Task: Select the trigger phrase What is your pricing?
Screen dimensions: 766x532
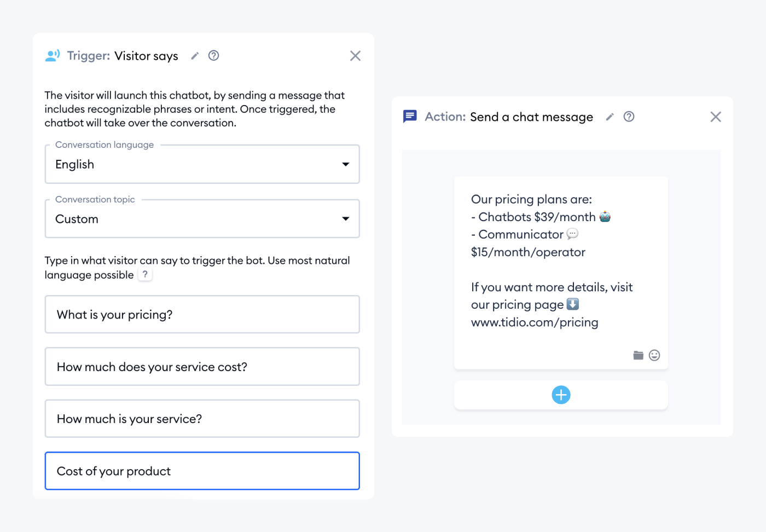Action: tap(202, 314)
